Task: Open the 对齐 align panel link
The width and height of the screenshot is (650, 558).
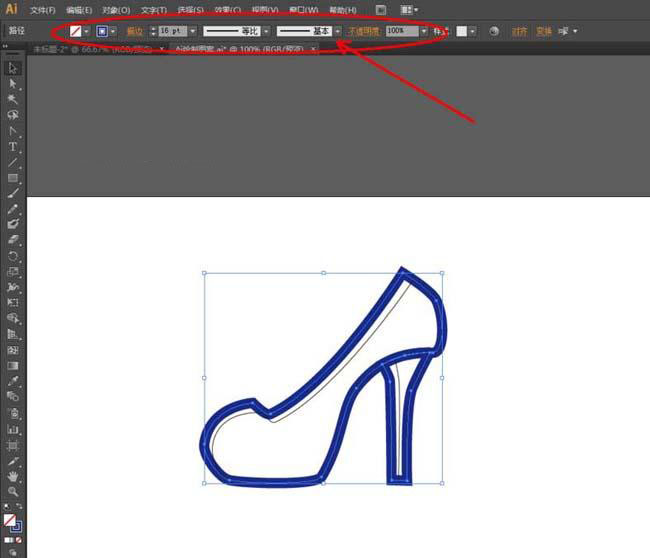Action: (519, 31)
